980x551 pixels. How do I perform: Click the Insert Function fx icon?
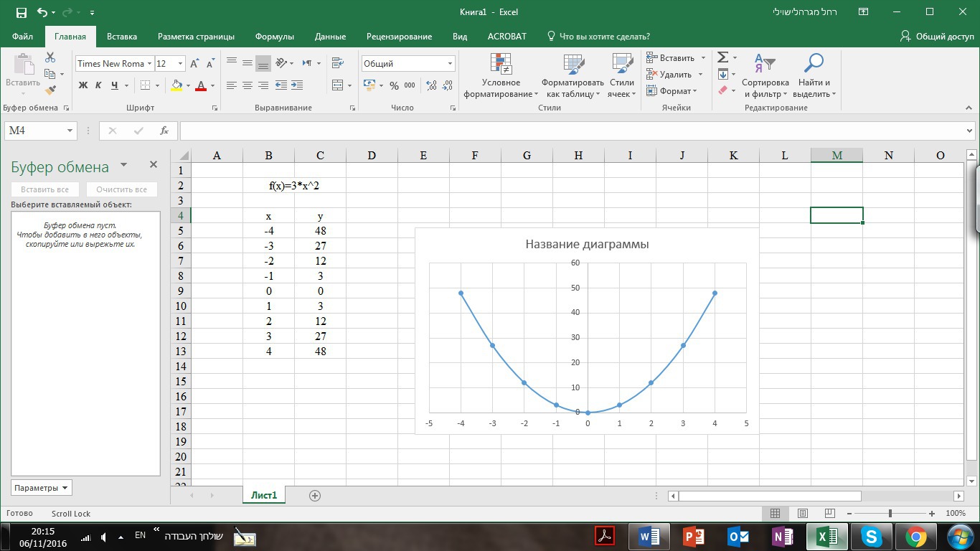point(164,131)
